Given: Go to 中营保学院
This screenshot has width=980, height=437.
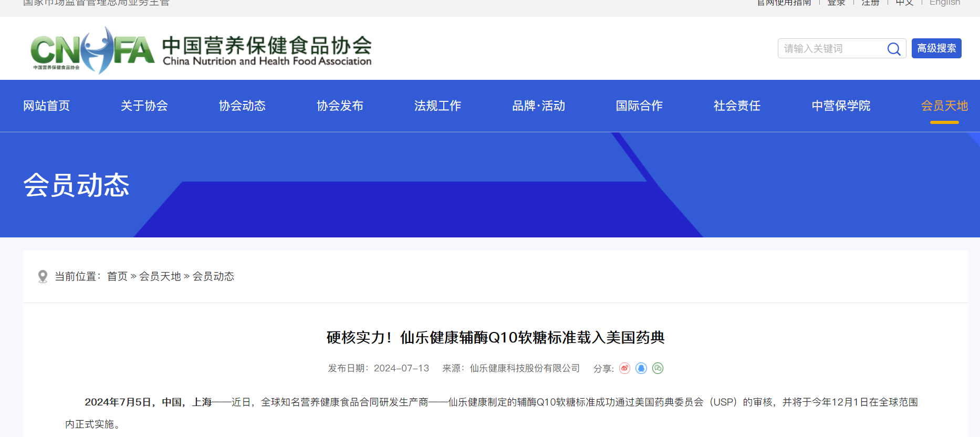Looking at the screenshot, I should 841,106.
